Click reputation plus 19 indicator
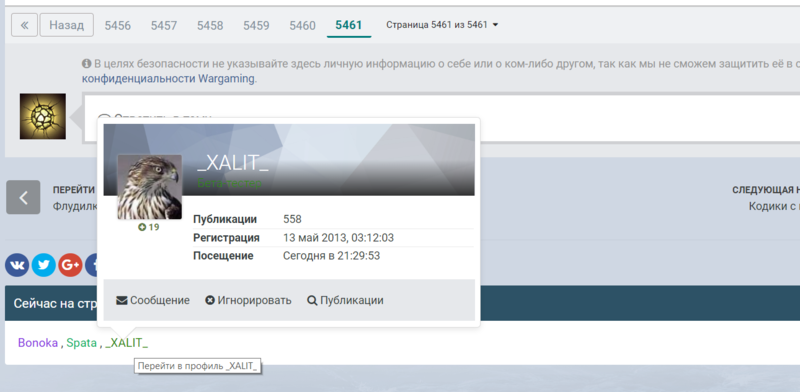Image resolution: width=800 pixels, height=392 pixels. [148, 227]
